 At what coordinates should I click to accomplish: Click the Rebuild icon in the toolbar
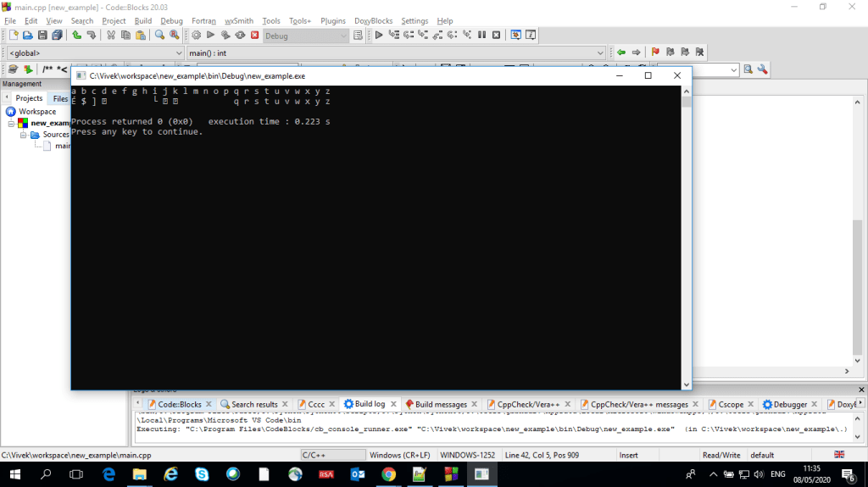pos(240,36)
